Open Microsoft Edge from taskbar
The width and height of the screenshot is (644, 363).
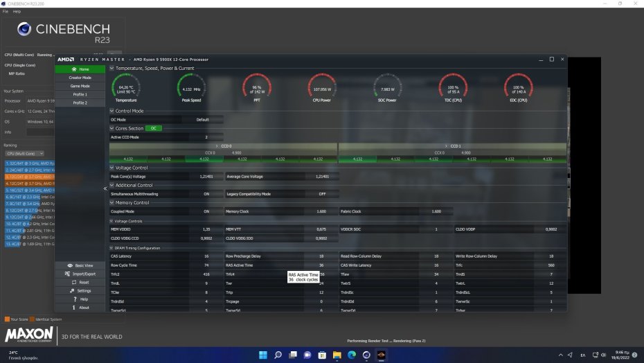(x=352, y=355)
